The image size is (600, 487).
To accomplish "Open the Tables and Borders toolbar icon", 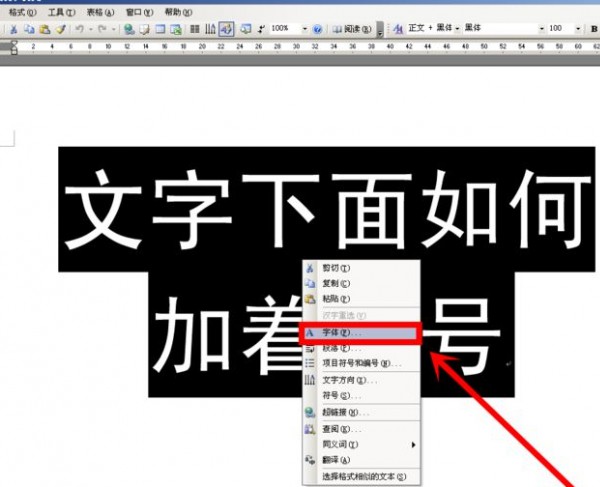I will pyautogui.click(x=144, y=29).
